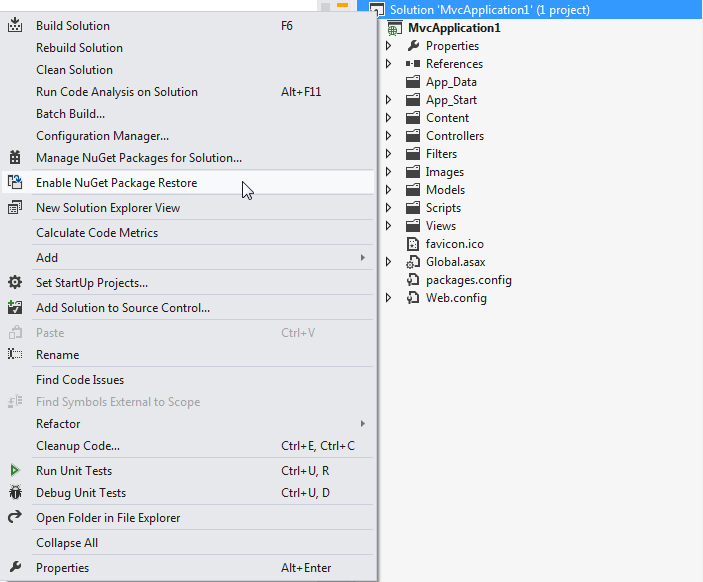This screenshot has height=582, width=703.
Task: Click the Enable NuGet Package Restore icon
Action: [x=15, y=182]
